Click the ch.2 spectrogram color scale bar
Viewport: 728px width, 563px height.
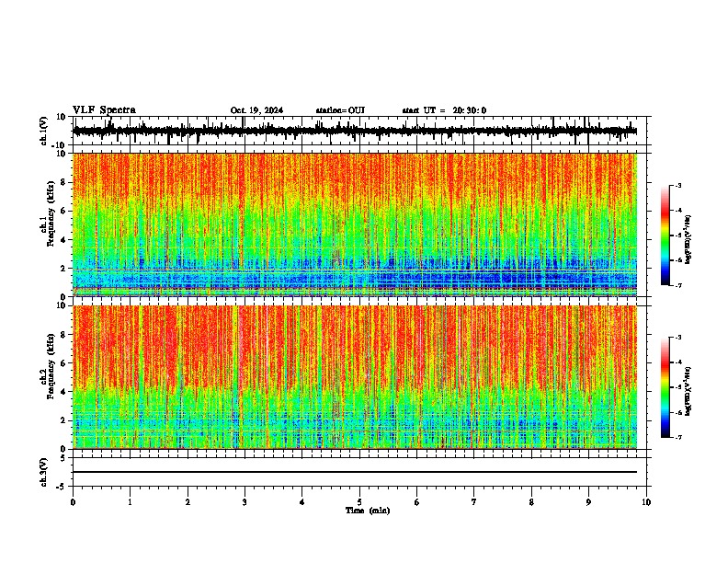point(665,387)
